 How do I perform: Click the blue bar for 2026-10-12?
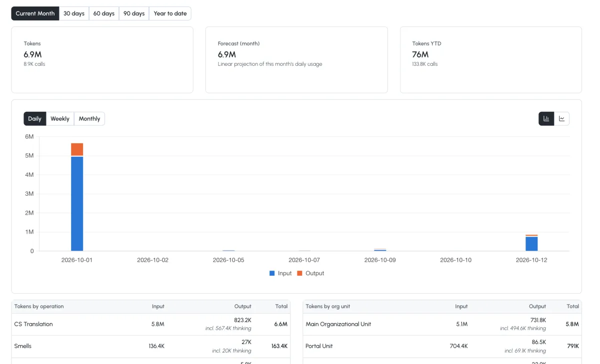(x=531, y=244)
